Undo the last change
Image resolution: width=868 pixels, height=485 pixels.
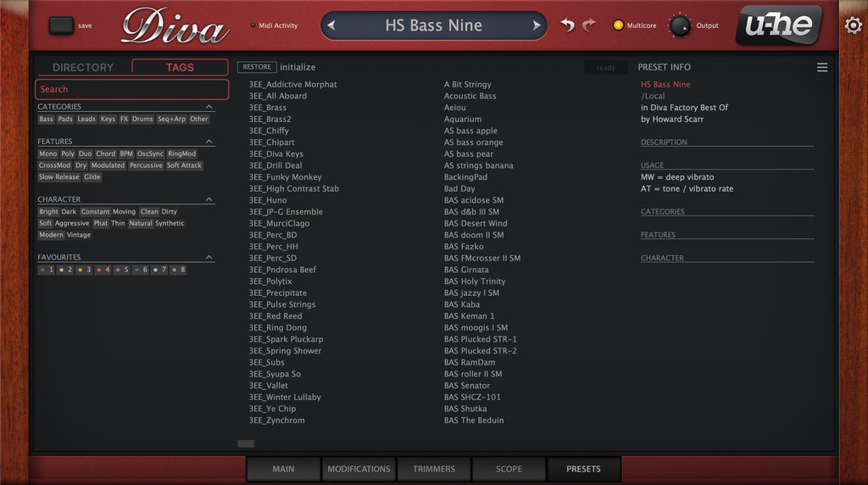tap(567, 25)
